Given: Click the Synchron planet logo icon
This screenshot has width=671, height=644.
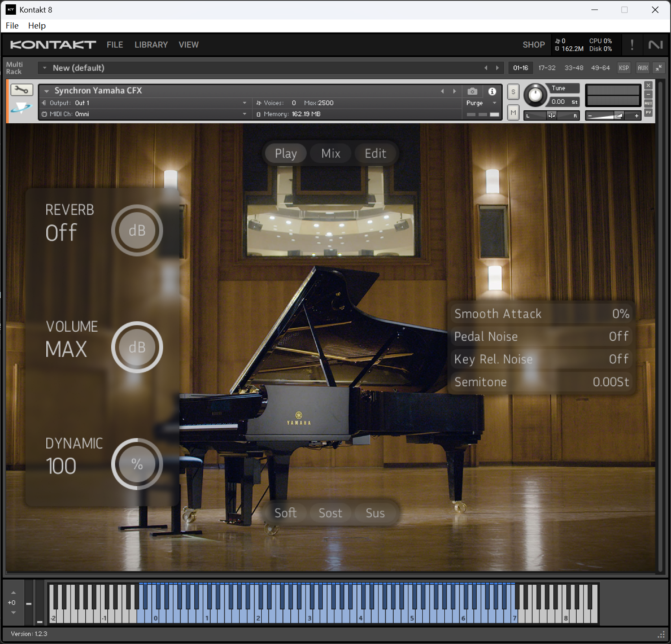Looking at the screenshot, I should pyautogui.click(x=21, y=107).
